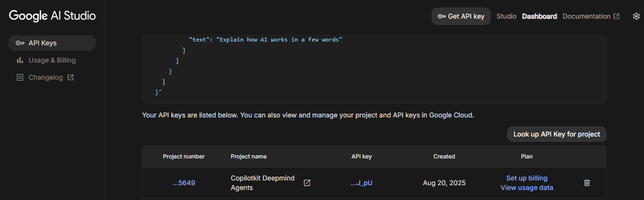Click the Copilotkit Deepmind Agents project name
Image resolution: width=644 pixels, height=200 pixels.
tap(262, 183)
